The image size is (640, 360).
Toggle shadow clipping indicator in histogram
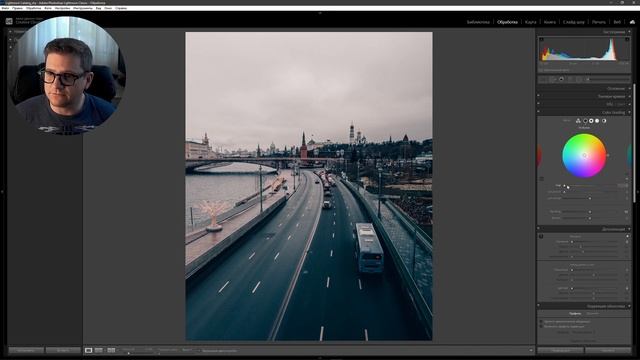(542, 40)
